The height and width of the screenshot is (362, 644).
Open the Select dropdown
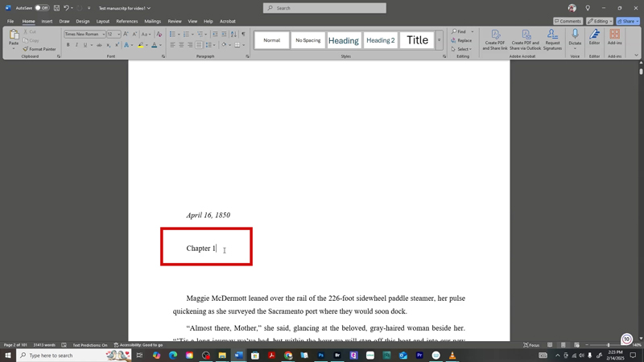(x=461, y=49)
